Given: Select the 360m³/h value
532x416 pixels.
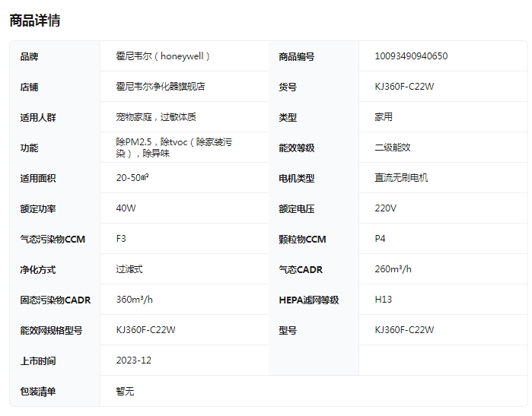Looking at the screenshot, I should 135,300.
